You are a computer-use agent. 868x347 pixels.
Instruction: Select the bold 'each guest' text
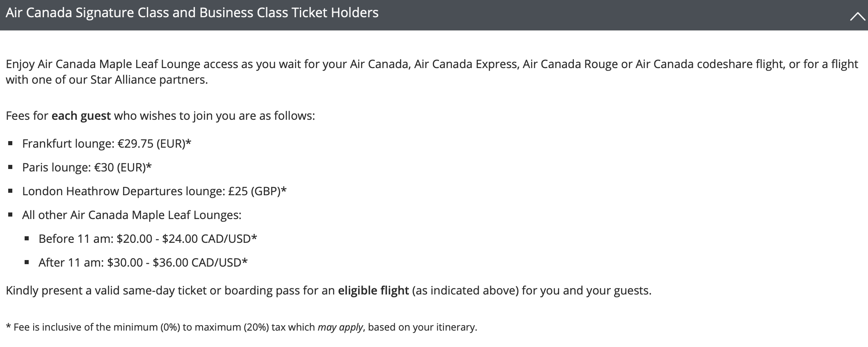point(81,116)
